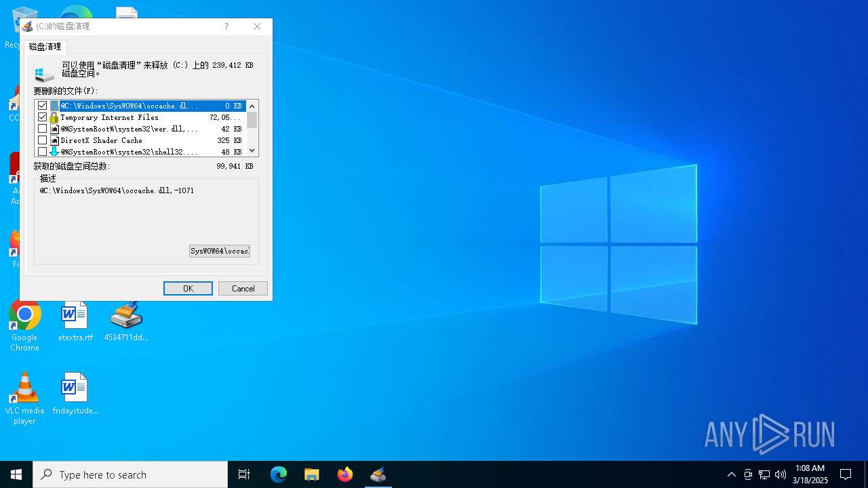Cancel the Disk Cleanup dialog
This screenshot has height=488, width=868.
coord(243,289)
